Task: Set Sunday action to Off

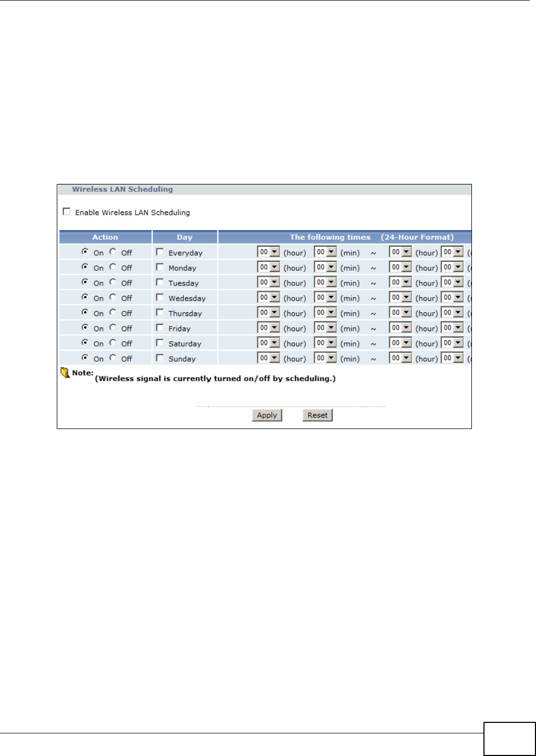Action: 112,358
